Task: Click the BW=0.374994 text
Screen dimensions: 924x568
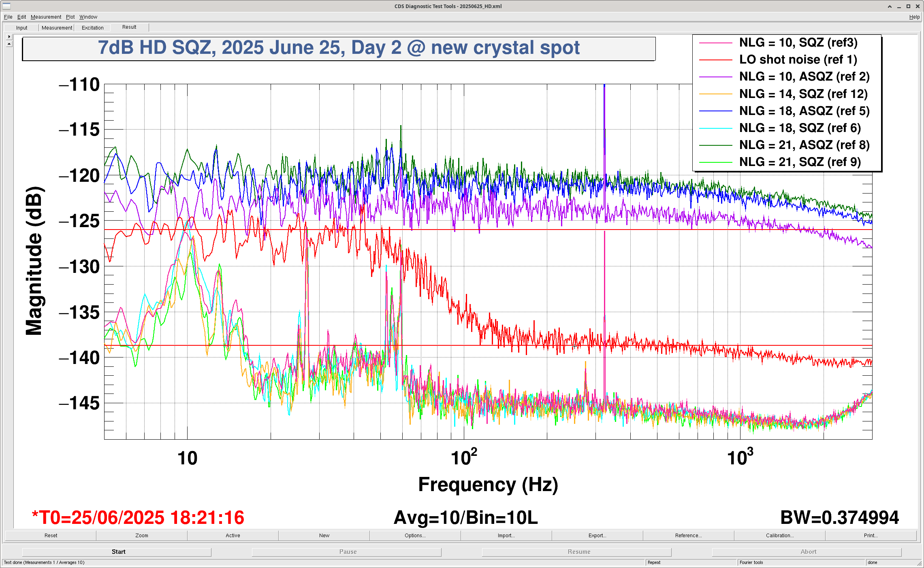Action: point(839,518)
